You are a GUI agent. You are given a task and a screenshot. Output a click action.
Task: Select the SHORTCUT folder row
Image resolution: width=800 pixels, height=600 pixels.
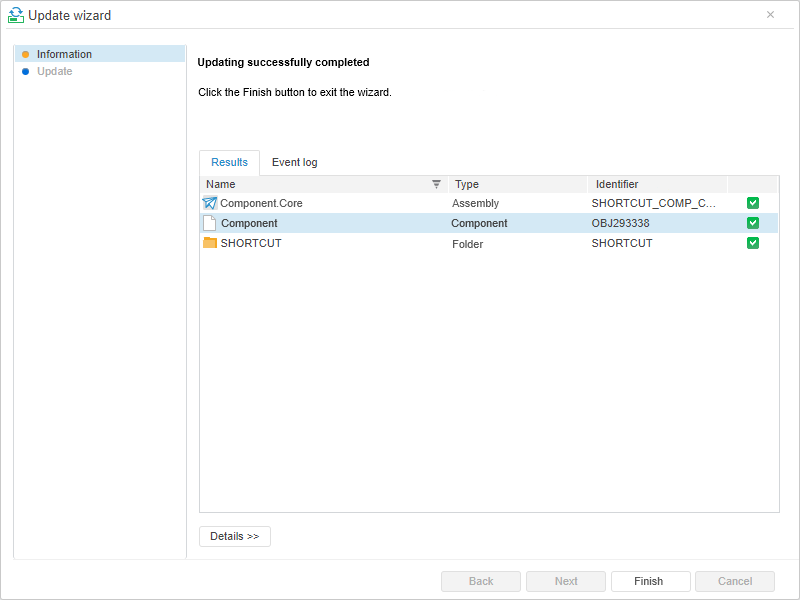400,243
